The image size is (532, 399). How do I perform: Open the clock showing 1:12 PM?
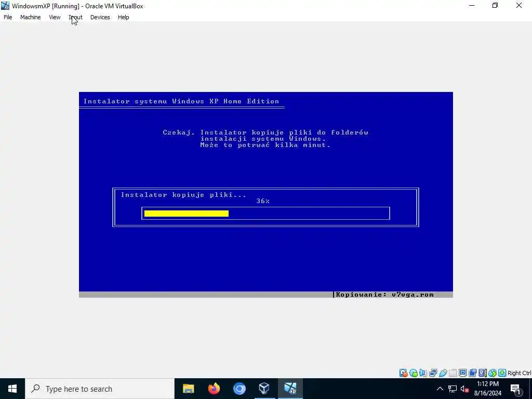pyautogui.click(x=488, y=389)
